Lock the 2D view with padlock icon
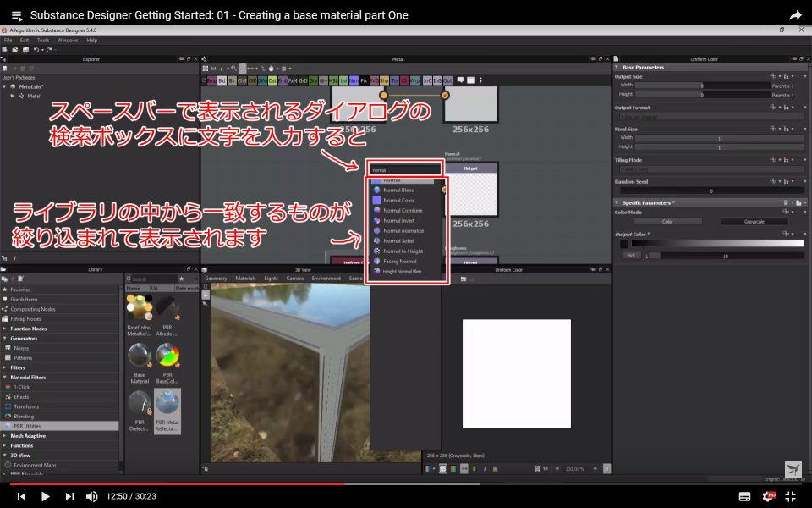 [x=607, y=468]
